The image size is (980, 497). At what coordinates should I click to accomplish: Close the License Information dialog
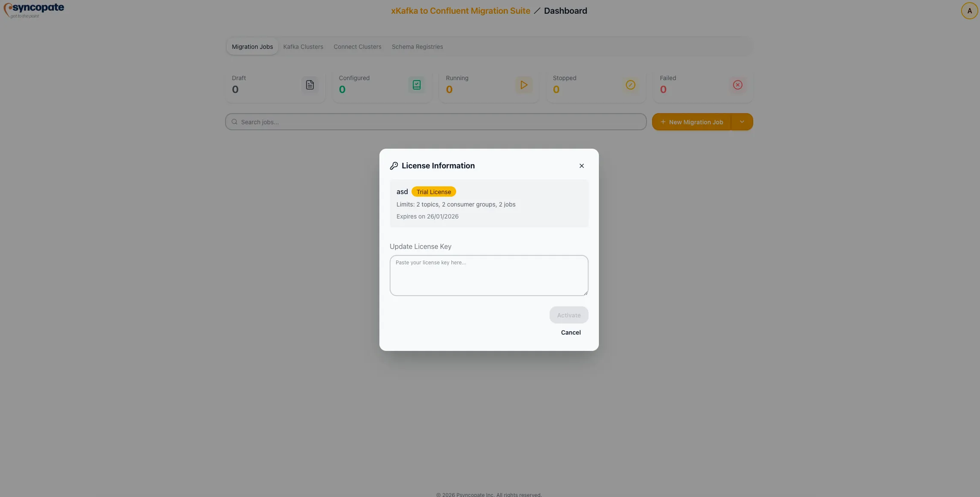click(x=581, y=165)
